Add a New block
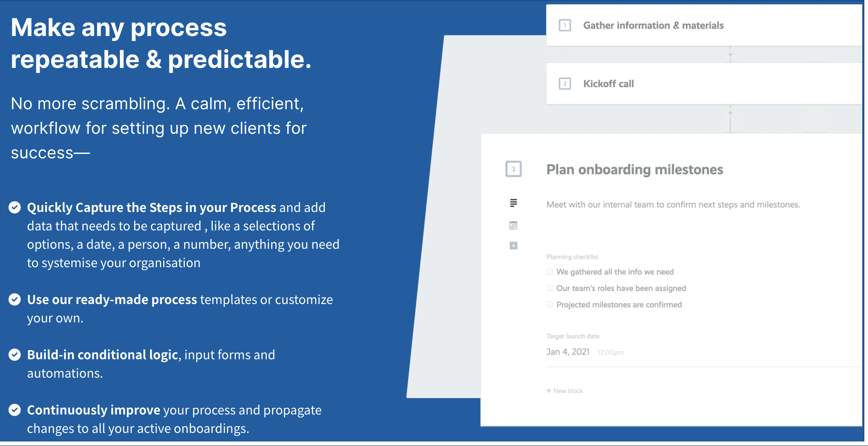 (564, 390)
